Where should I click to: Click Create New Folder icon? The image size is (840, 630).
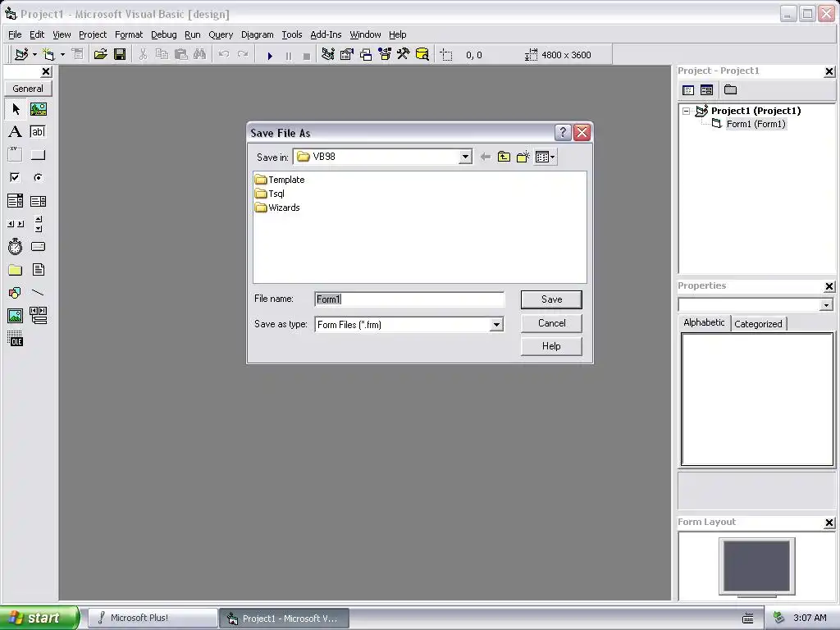coord(523,157)
